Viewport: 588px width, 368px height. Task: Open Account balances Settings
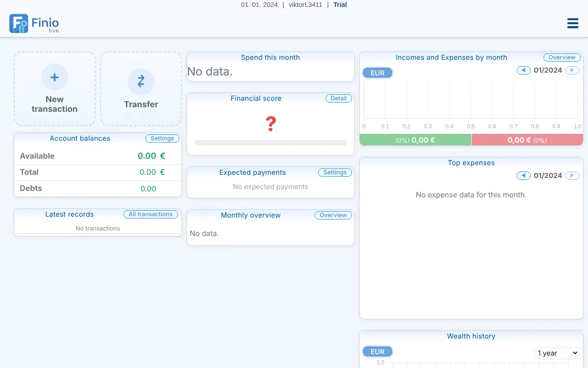(x=163, y=138)
